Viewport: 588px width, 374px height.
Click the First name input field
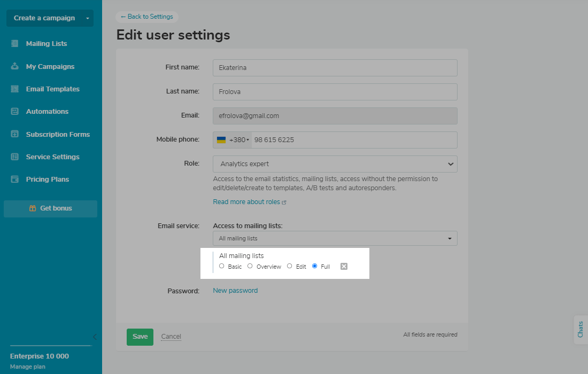(x=335, y=68)
